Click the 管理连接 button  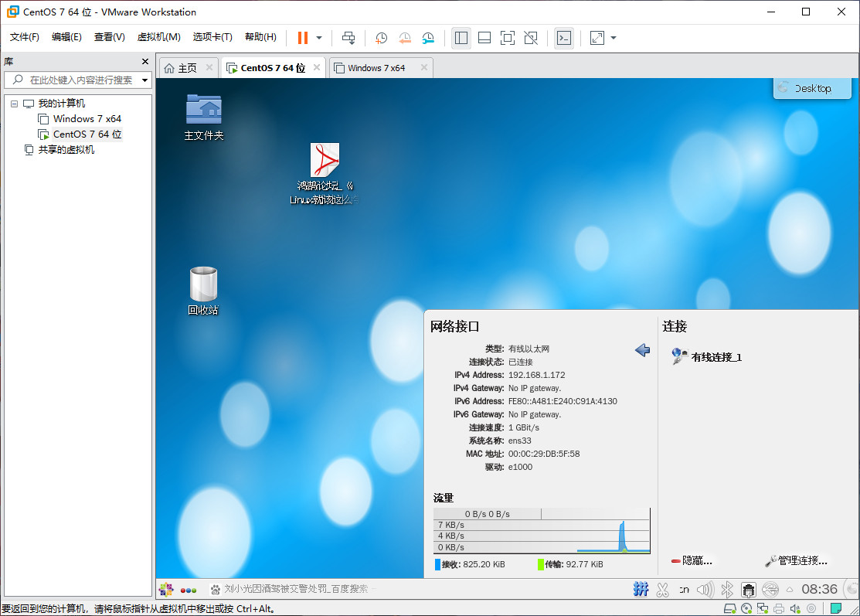pos(798,560)
